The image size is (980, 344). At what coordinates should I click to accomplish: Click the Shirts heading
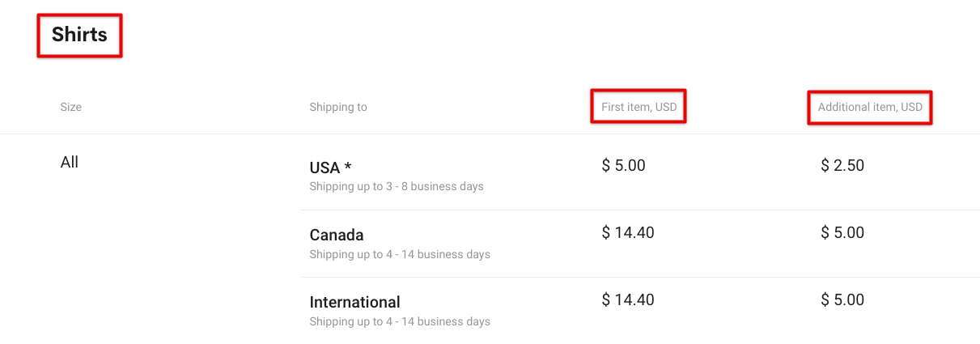(79, 35)
